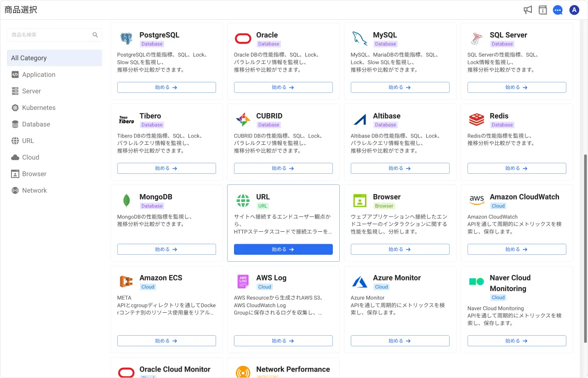
Task: Start the MySQL product
Action: [400, 87]
